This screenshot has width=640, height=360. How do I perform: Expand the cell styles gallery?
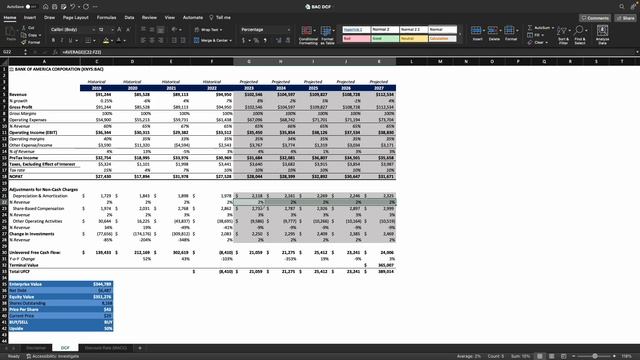pyautogui.click(x=460, y=34)
